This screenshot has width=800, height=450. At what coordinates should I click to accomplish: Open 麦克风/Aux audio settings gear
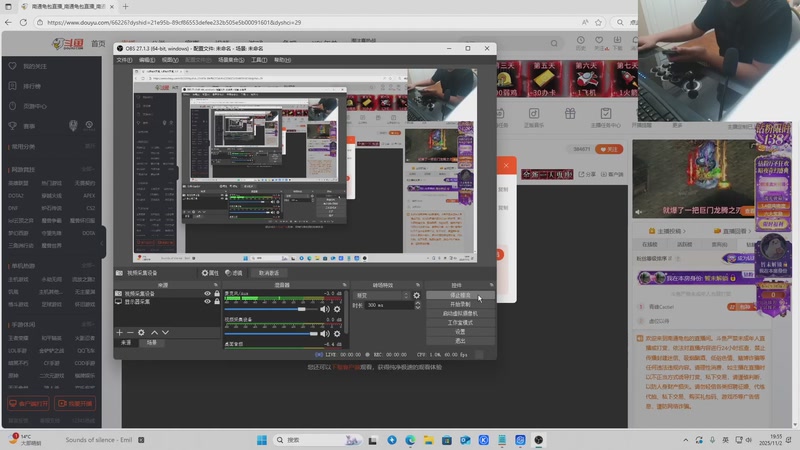pos(337,309)
